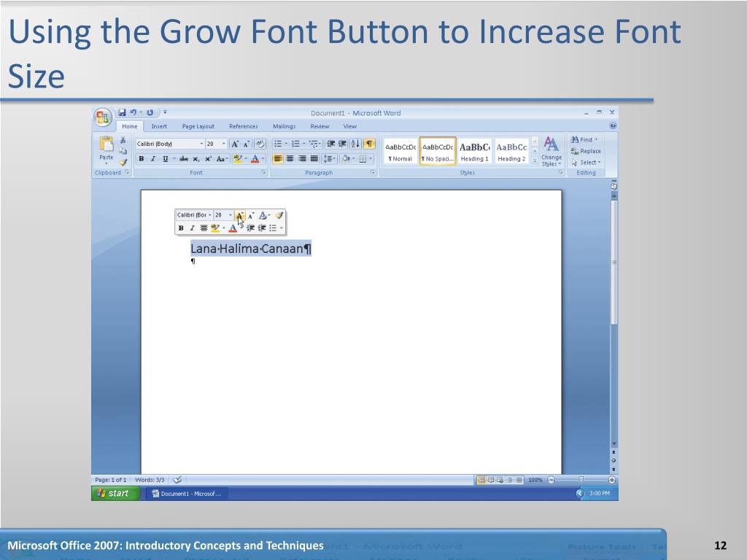Click Shrink Font on the Mini toolbar
This screenshot has width=747, height=560.
(x=251, y=215)
